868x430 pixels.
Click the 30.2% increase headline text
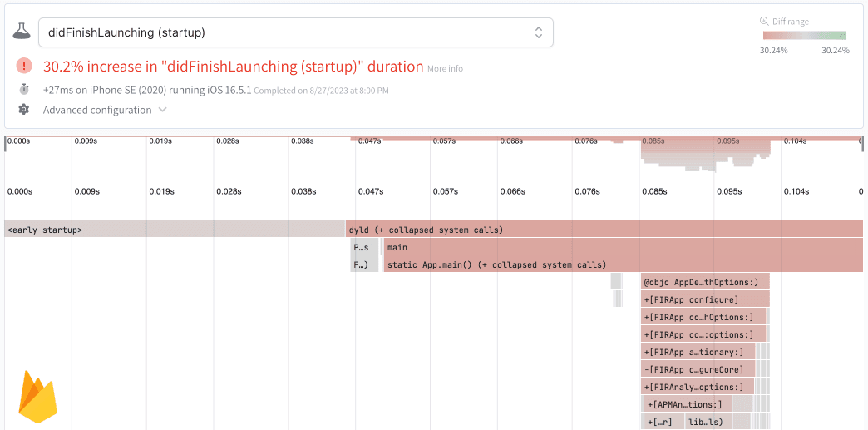(x=233, y=67)
